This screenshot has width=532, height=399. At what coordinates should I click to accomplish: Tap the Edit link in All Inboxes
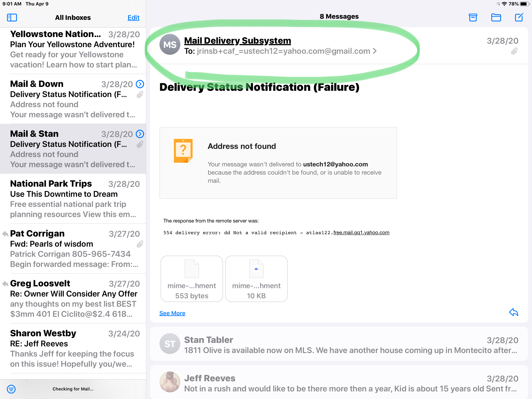(133, 18)
